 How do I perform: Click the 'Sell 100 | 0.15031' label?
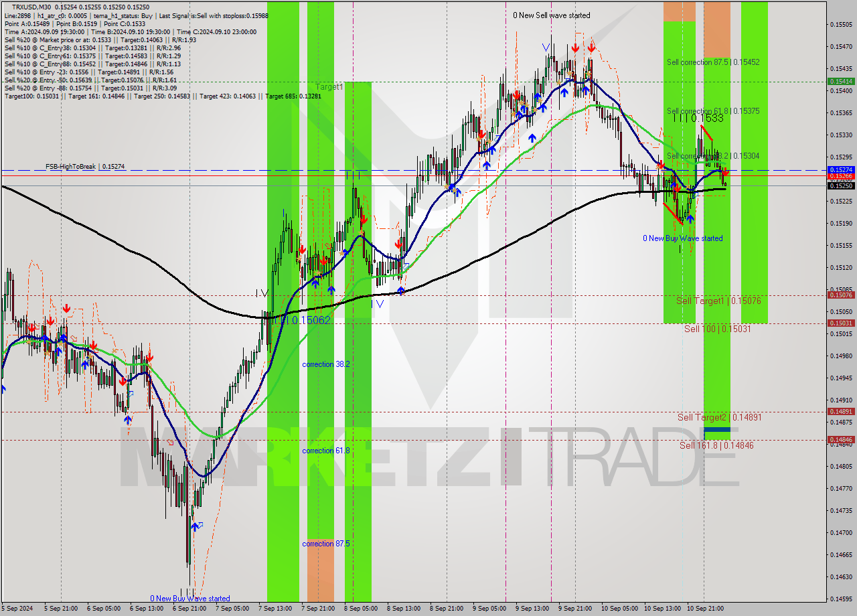pos(717,329)
